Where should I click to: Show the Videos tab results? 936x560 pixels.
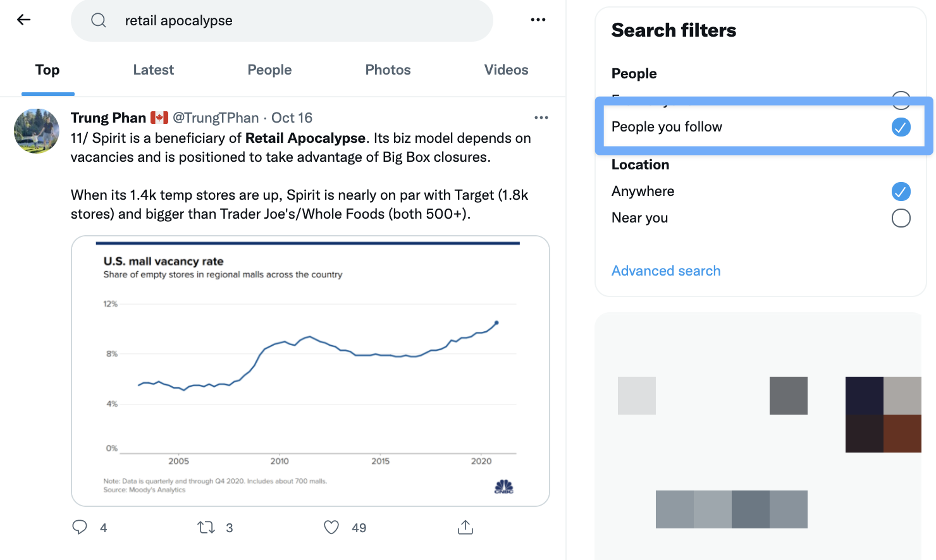click(x=506, y=70)
